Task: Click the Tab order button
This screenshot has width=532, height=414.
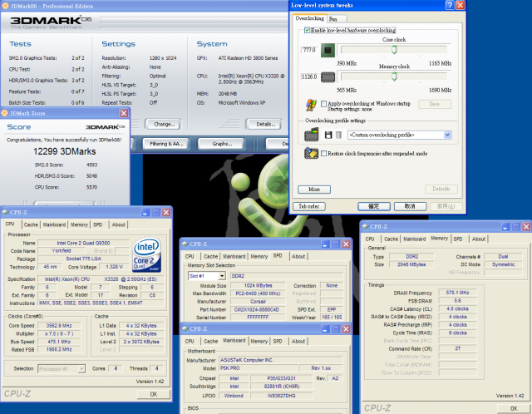Action: (308, 206)
